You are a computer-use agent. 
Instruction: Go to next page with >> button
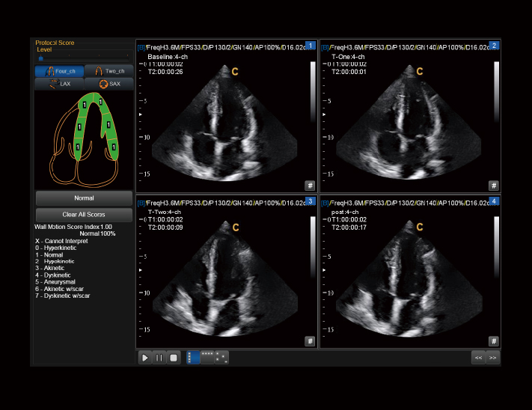pyautogui.click(x=492, y=358)
